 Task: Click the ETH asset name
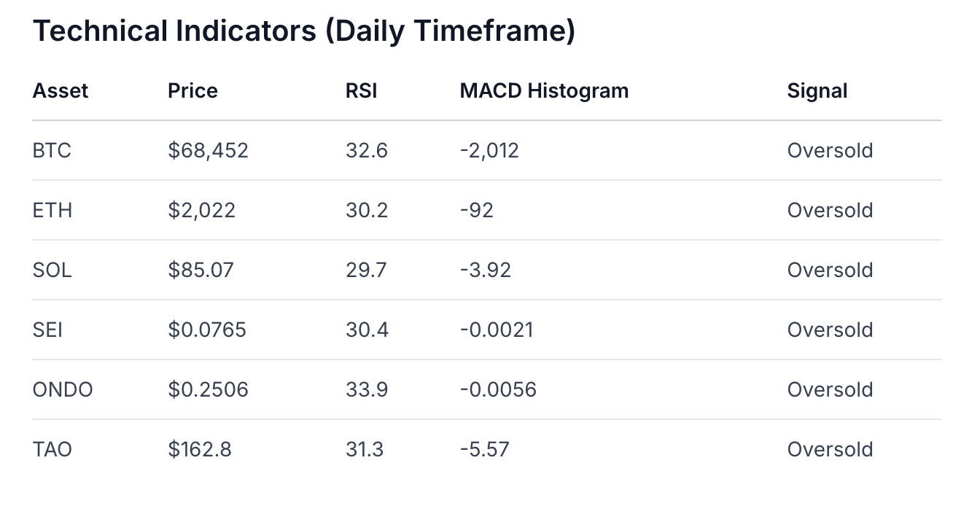coord(52,211)
